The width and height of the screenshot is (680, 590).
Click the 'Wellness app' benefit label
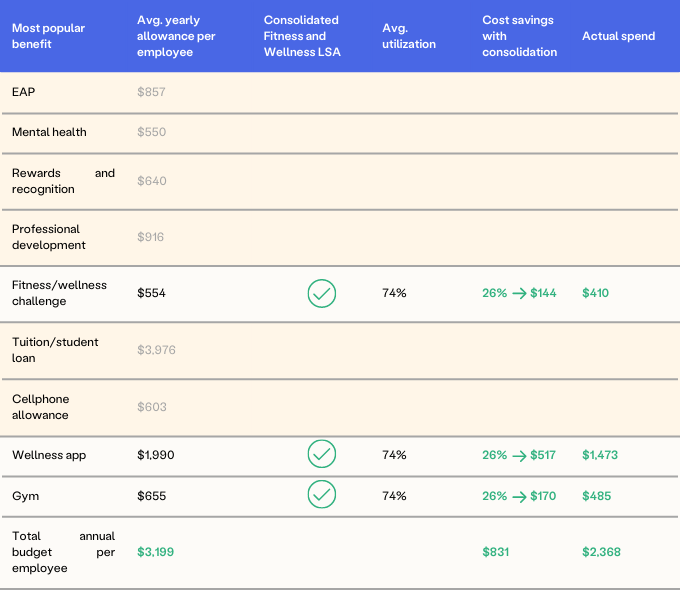49,455
